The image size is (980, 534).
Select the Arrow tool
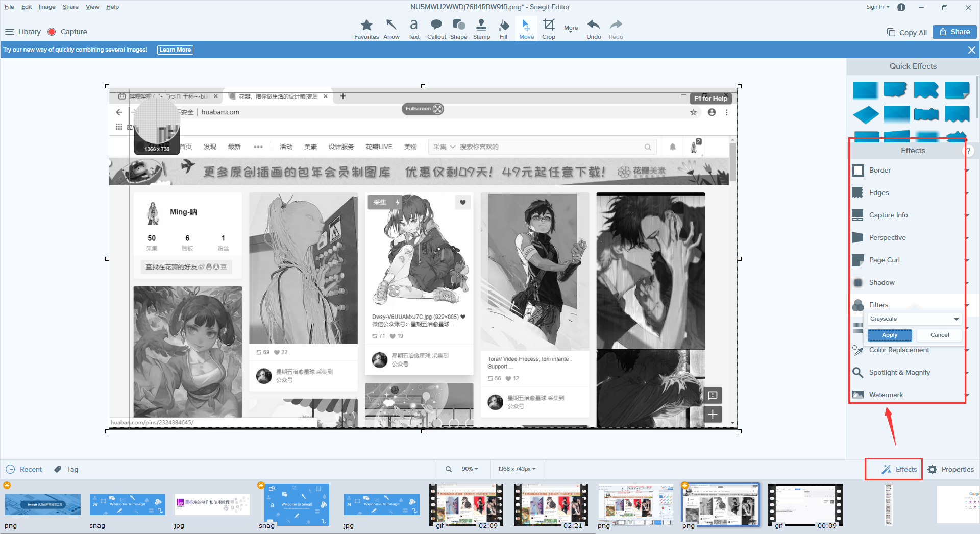(391, 29)
